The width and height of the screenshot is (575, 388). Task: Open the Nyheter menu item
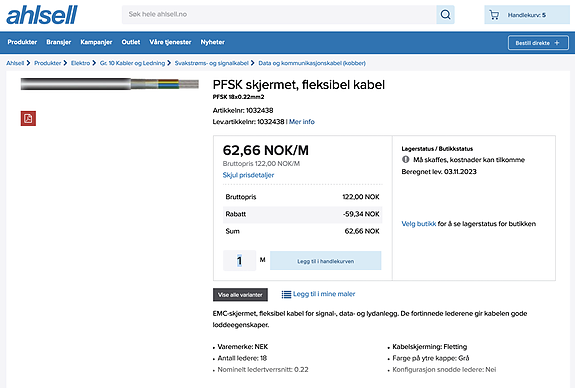(212, 42)
